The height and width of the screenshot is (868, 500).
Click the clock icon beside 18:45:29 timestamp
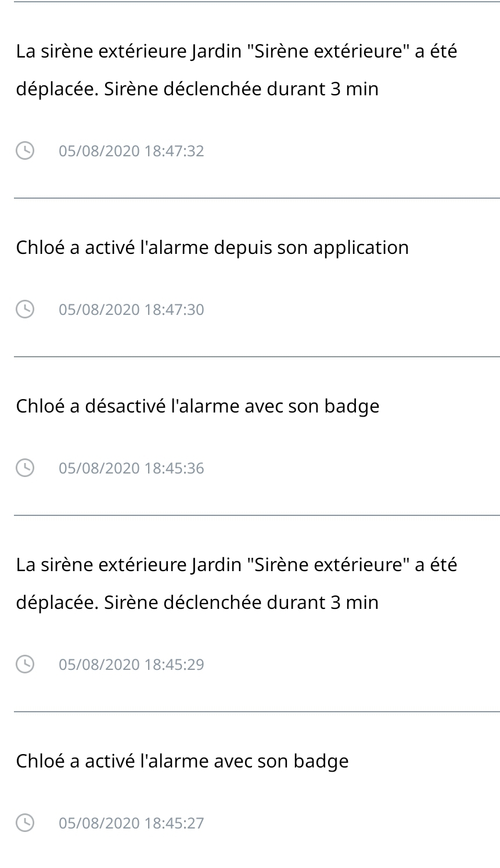tap(25, 664)
